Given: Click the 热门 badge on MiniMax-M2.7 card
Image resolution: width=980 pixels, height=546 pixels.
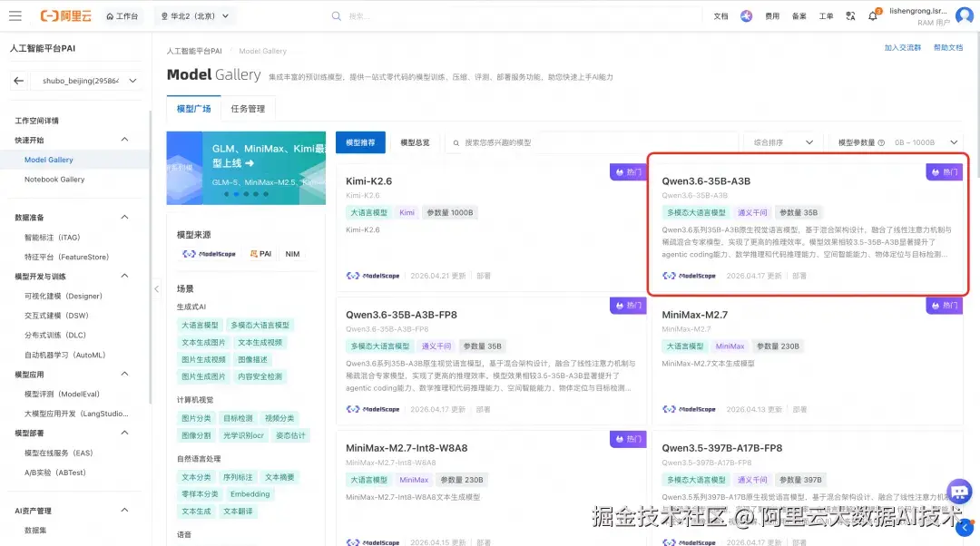Looking at the screenshot, I should 945,306.
